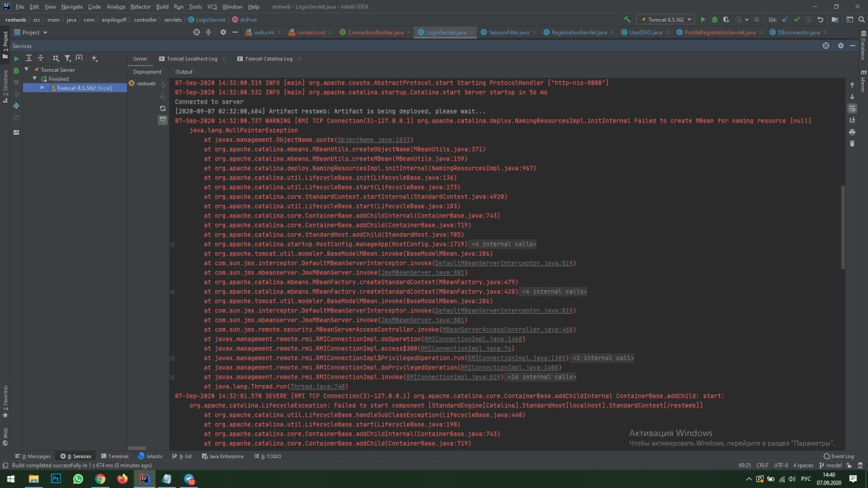The image size is (868, 488).
Task: Open the Event Log tool window
Action: point(838,456)
